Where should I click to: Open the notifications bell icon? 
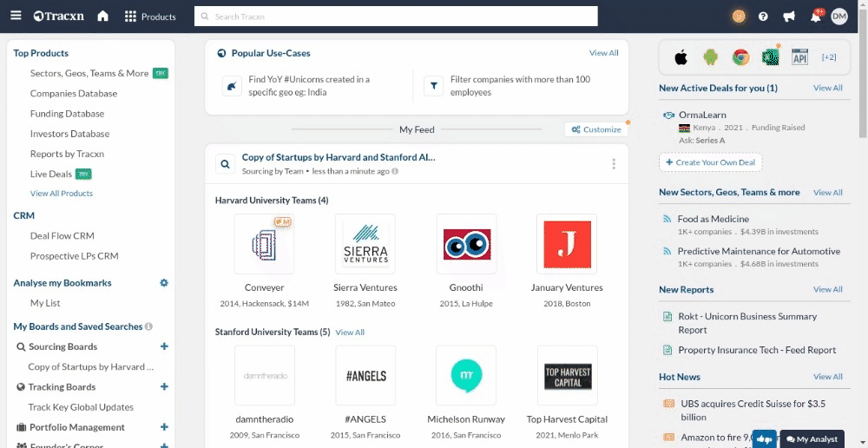(815, 16)
